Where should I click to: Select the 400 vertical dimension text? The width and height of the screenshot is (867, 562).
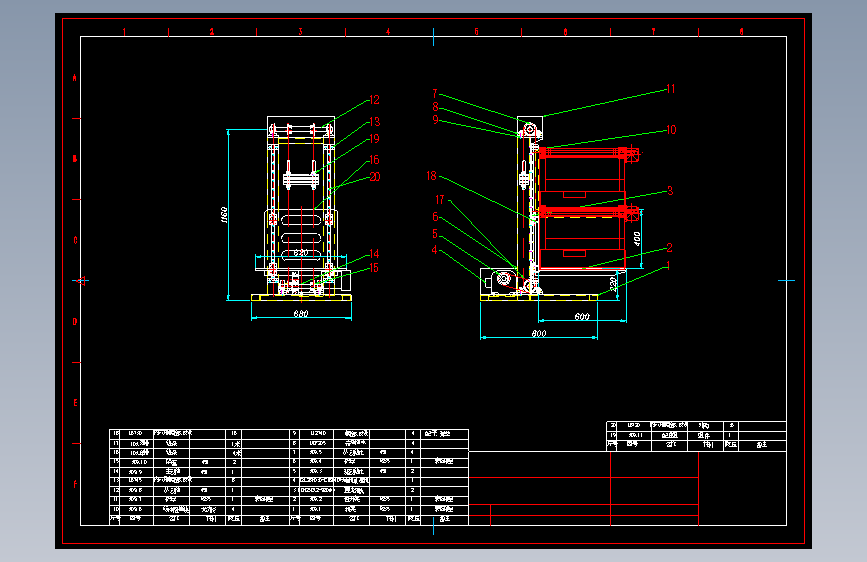[x=637, y=239]
